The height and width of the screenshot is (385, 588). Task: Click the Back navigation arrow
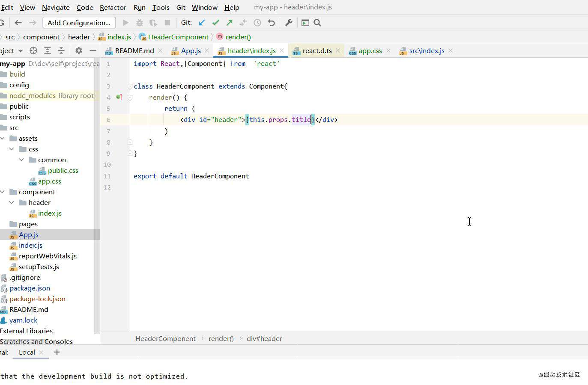tap(18, 23)
